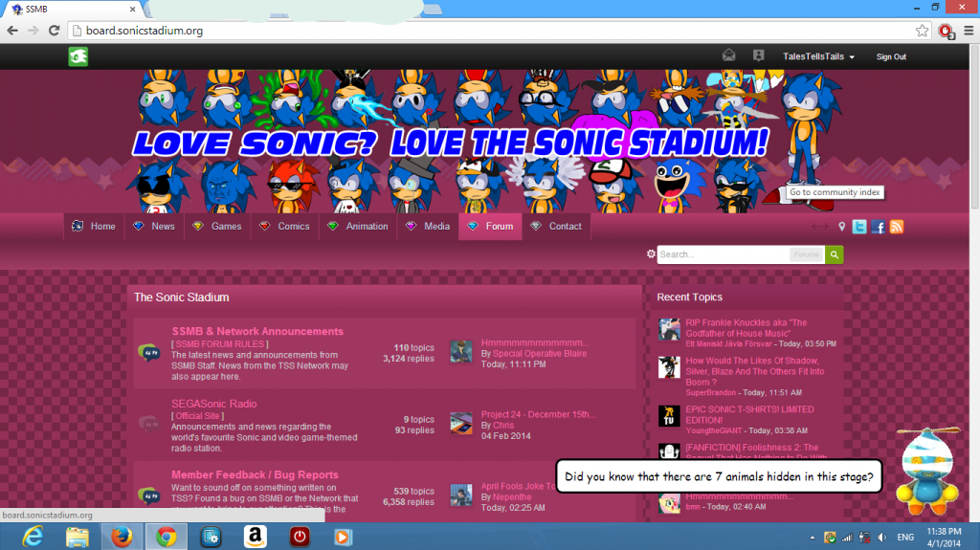Click the Sign Out link

(x=891, y=56)
